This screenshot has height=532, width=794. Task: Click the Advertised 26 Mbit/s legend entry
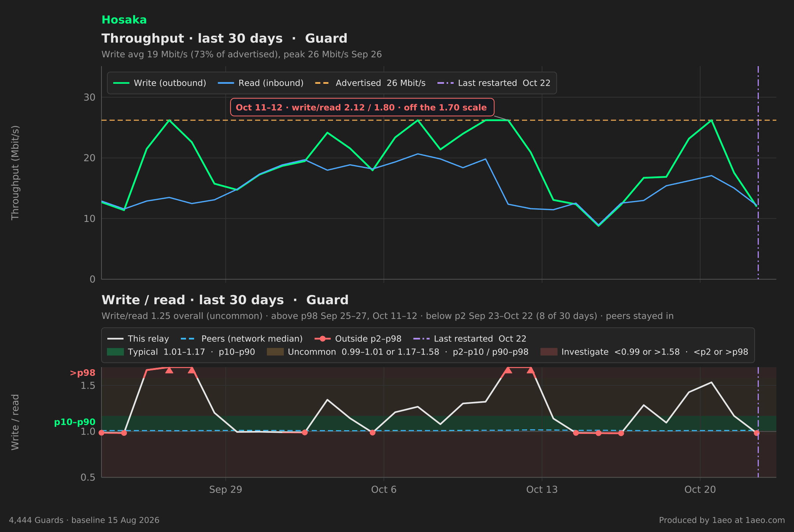point(370,83)
